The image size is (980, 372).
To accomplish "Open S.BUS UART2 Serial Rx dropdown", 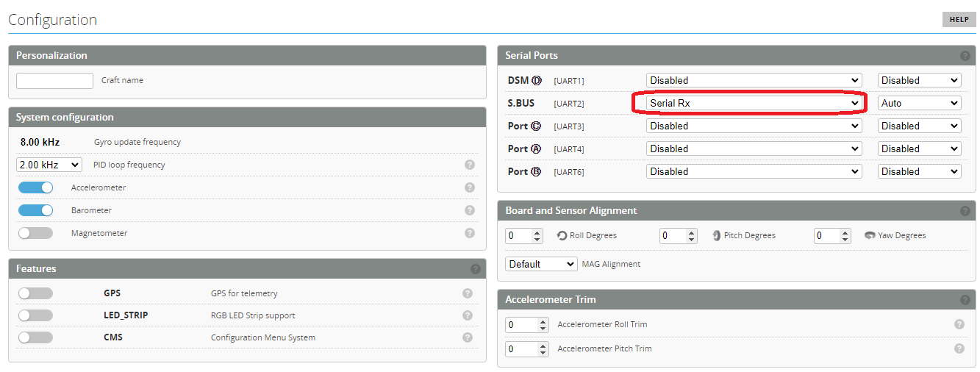I will [754, 103].
